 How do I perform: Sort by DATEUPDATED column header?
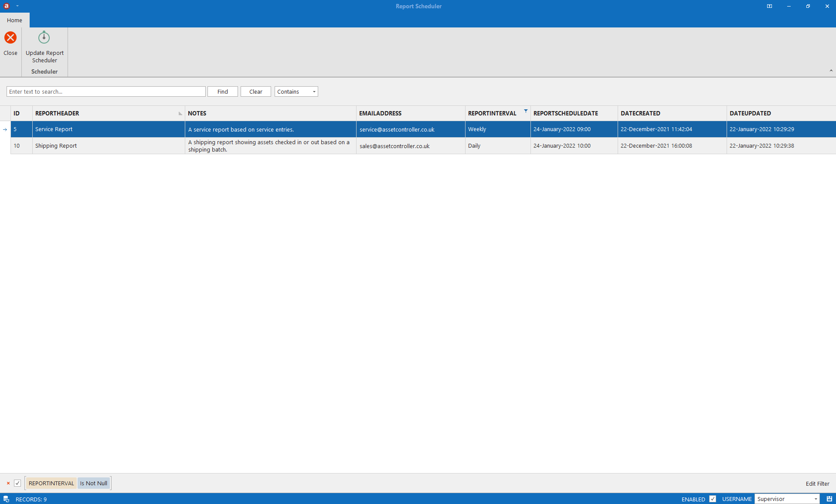coord(781,113)
